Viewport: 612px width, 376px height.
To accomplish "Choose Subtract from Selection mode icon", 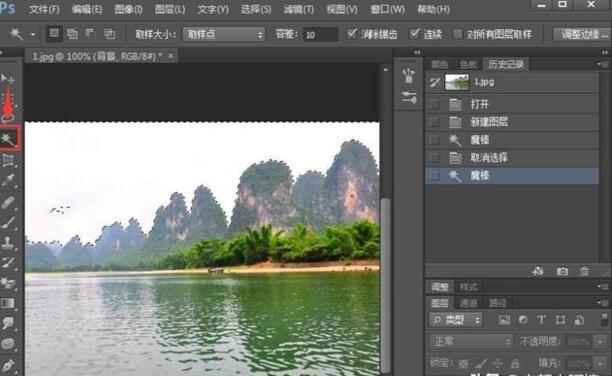I will pyautogui.click(x=91, y=34).
